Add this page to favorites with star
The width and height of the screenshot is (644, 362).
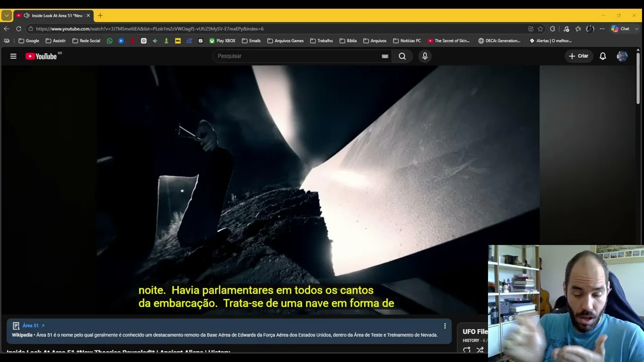(x=540, y=29)
